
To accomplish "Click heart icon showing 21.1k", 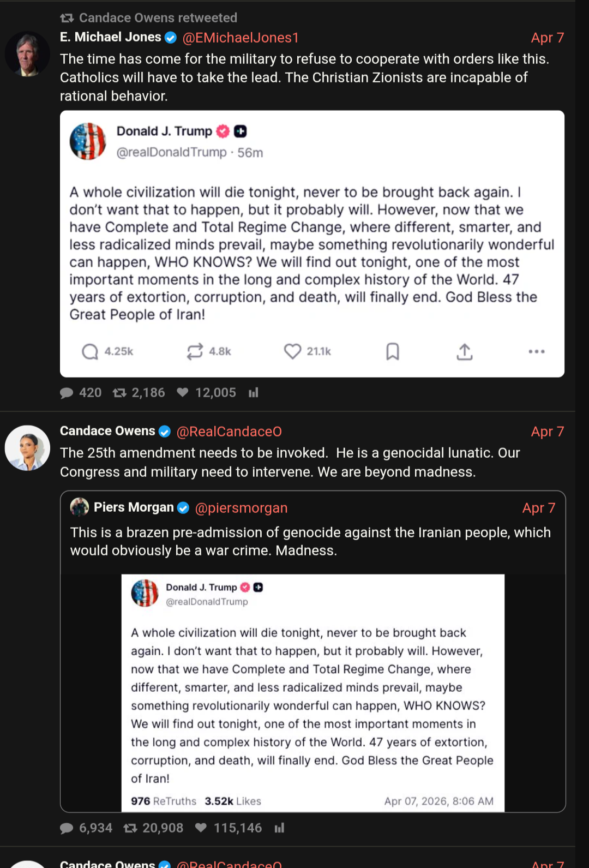I will click(292, 351).
